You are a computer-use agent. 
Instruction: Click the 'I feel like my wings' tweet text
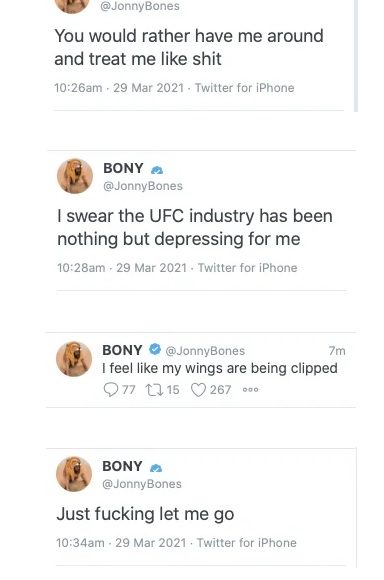pos(220,368)
